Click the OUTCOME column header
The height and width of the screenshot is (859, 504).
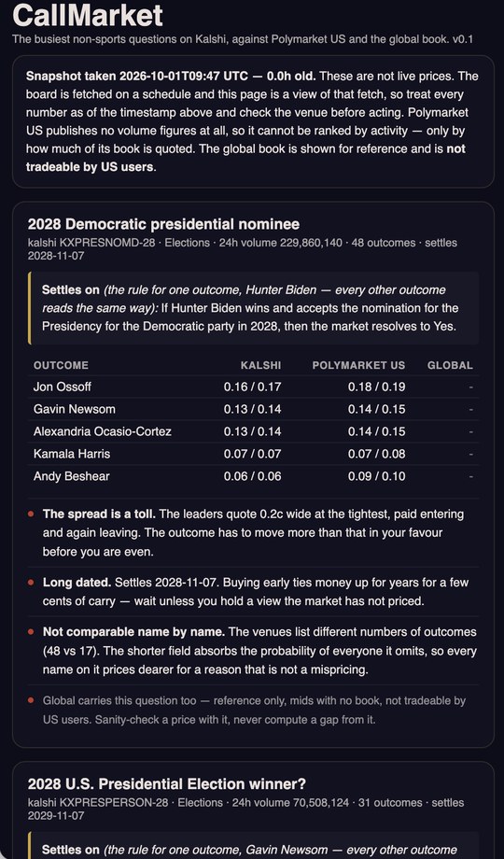61,365
